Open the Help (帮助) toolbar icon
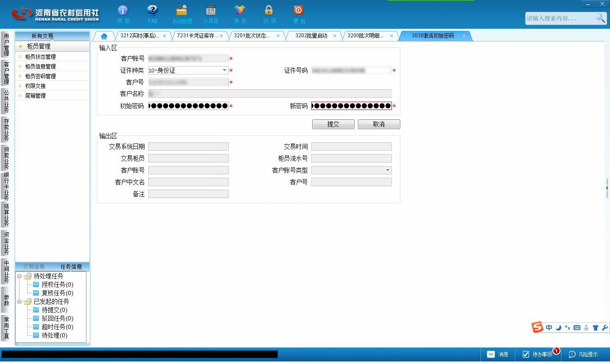 [x=123, y=10]
